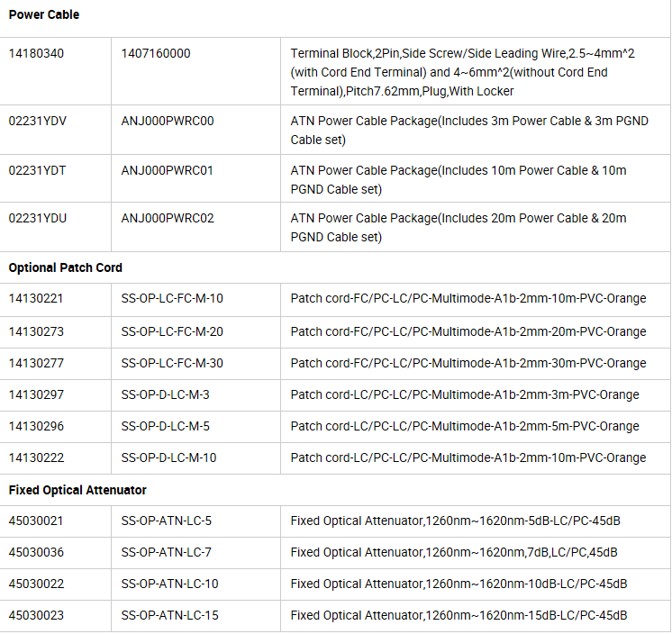The width and height of the screenshot is (672, 634).
Task: Click the Optional Patch Cord header
Action: [x=66, y=267]
